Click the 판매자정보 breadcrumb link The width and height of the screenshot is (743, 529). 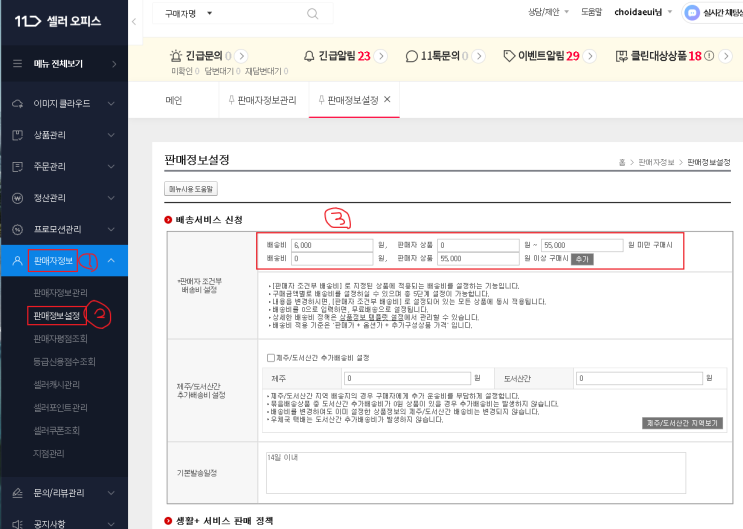click(x=656, y=163)
